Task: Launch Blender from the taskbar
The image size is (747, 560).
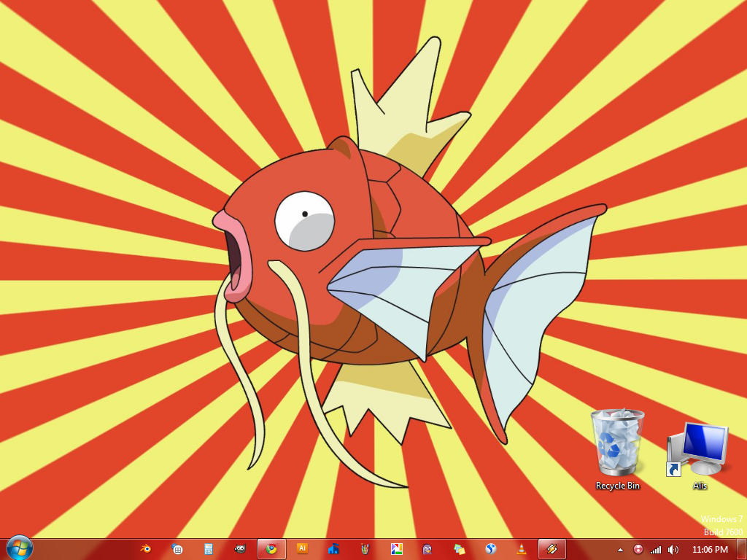Action: (146, 549)
